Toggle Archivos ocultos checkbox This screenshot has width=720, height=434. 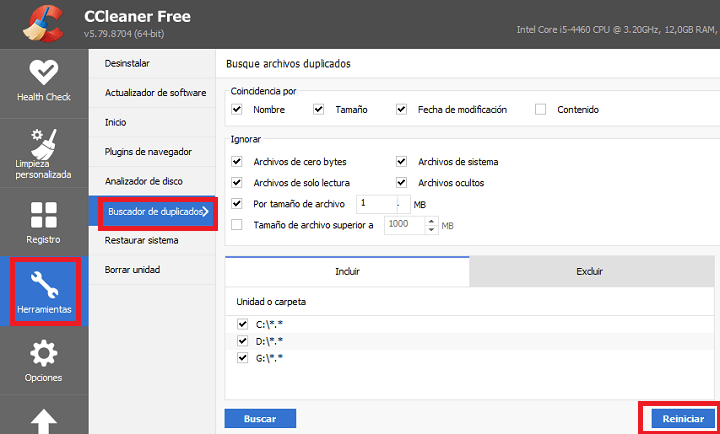pos(401,183)
